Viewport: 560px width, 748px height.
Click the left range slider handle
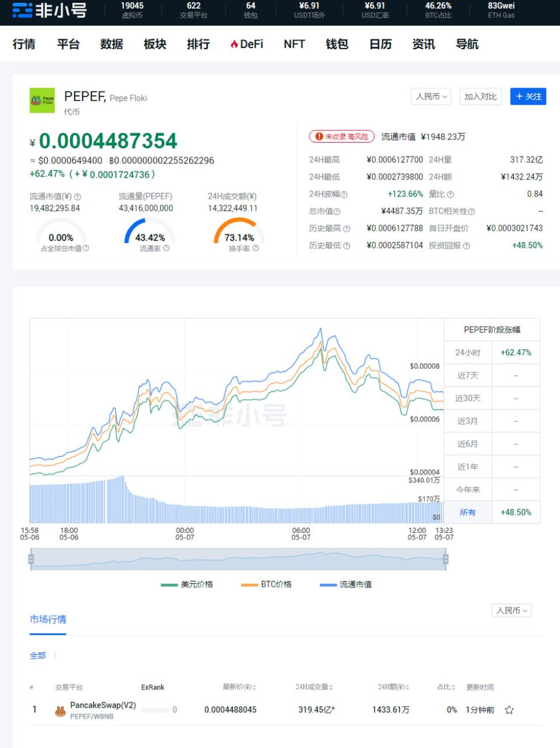[x=31, y=559]
